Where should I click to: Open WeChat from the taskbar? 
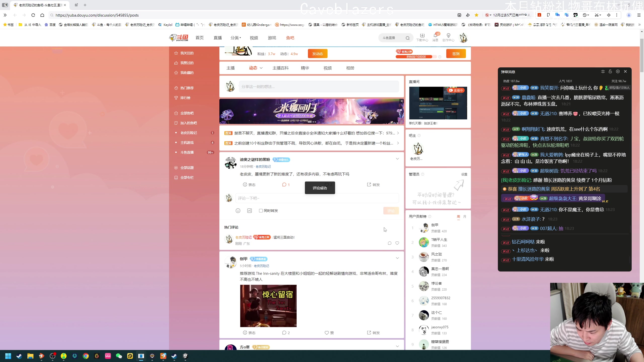click(x=119, y=356)
